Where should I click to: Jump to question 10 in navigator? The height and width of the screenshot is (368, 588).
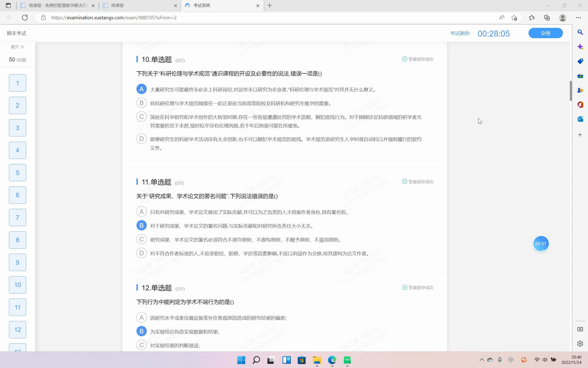[17, 285]
